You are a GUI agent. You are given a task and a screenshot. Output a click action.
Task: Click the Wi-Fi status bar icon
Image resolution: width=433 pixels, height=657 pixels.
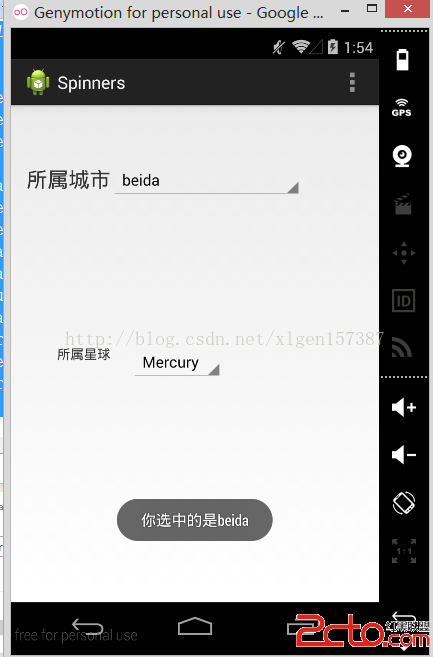tap(301, 47)
